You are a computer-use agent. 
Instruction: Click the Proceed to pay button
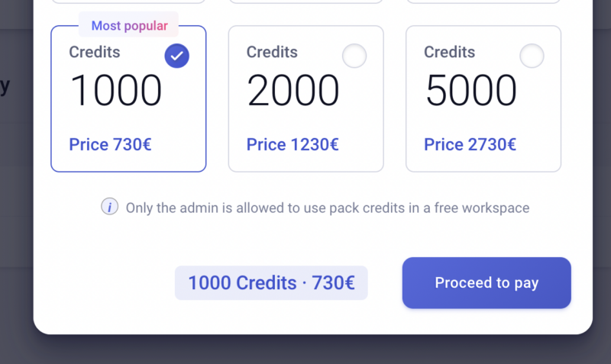pos(487,283)
